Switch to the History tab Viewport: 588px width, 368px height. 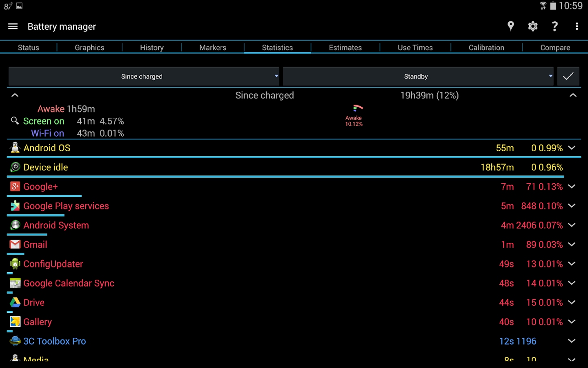coord(152,47)
